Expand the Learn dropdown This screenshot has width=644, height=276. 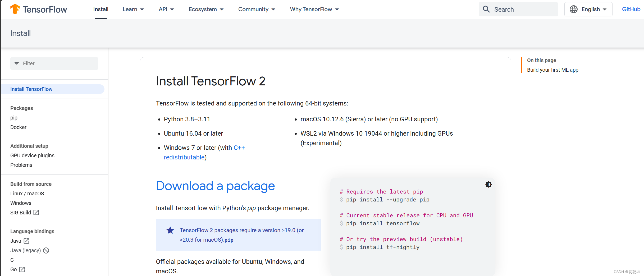(x=133, y=9)
